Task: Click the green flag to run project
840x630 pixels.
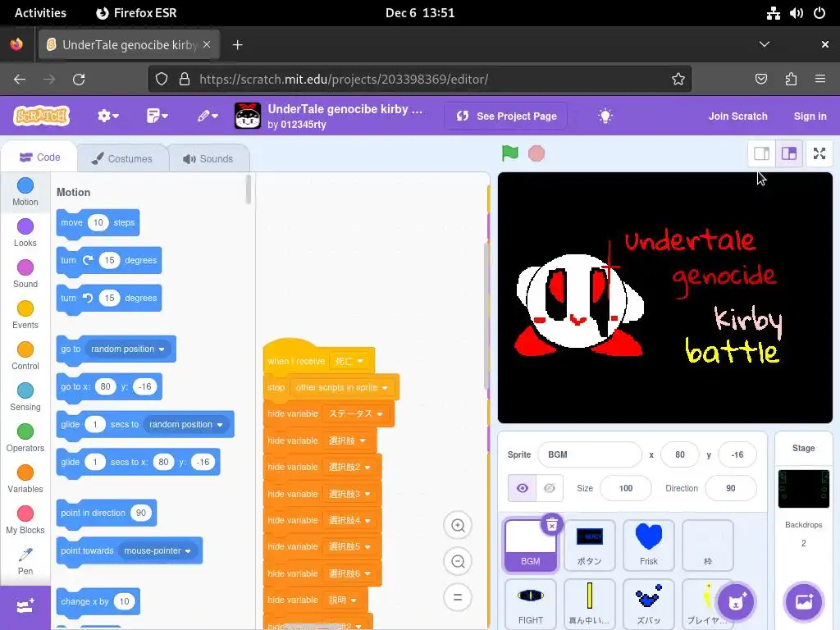Action: [510, 153]
